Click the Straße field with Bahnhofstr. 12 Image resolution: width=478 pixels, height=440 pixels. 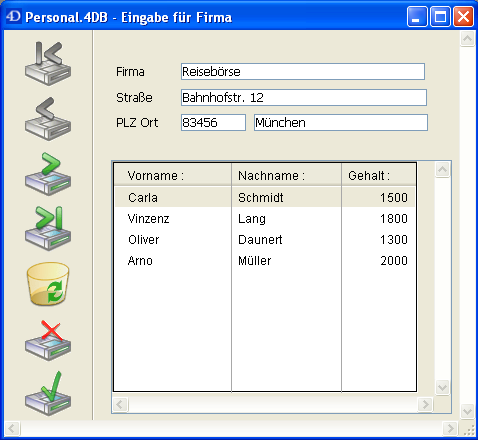coord(304,98)
